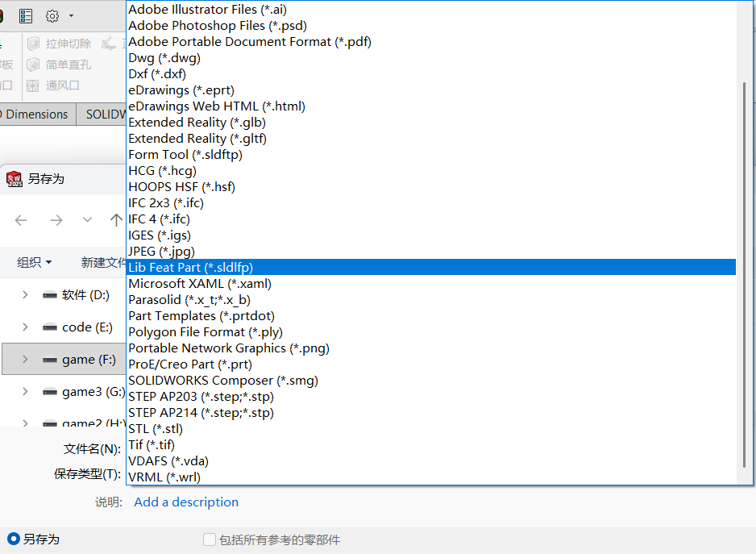Choose Tif (*.tif) file type
The image size is (756, 554).
click(x=430, y=445)
